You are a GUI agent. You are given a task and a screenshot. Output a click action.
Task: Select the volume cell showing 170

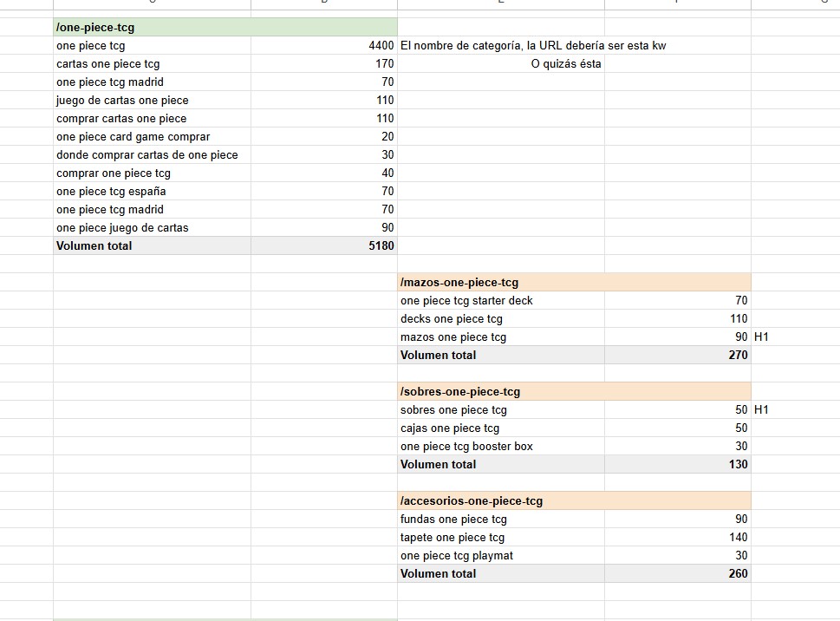324,64
